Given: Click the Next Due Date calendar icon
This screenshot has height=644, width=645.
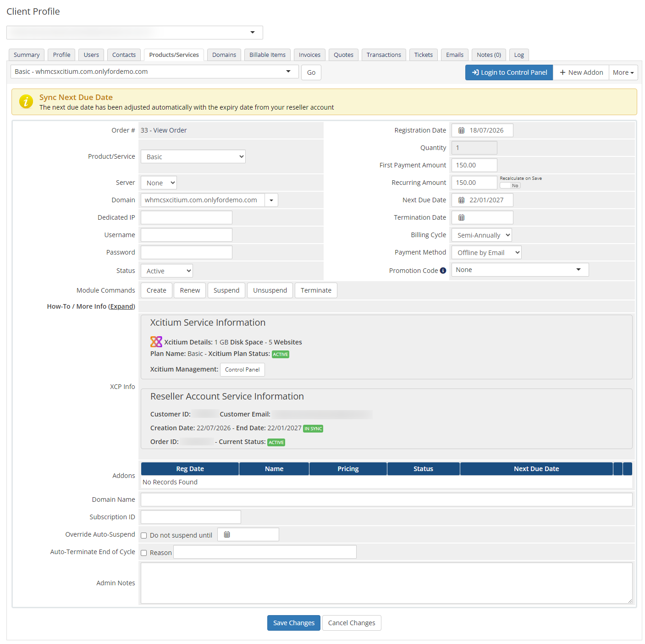Looking at the screenshot, I should (461, 200).
